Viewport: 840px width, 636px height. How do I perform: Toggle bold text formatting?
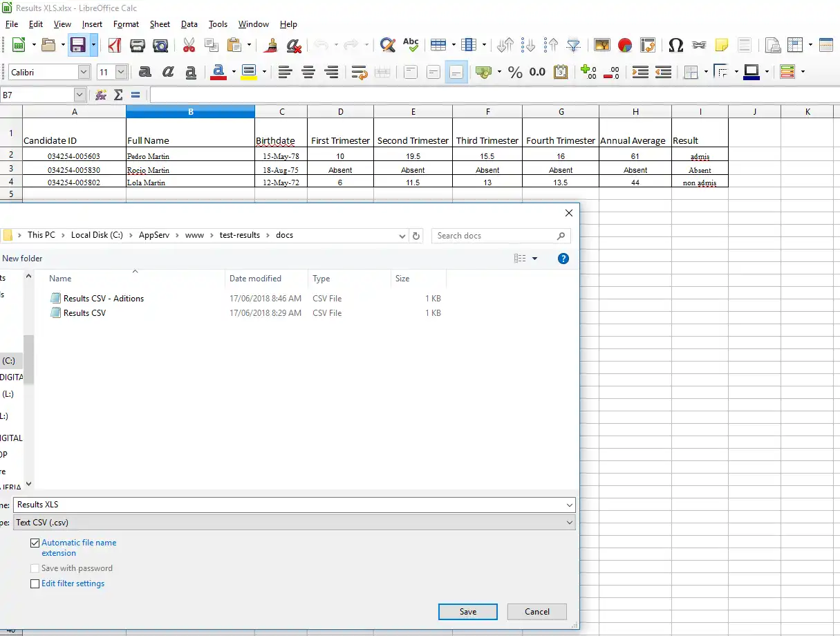(x=144, y=72)
